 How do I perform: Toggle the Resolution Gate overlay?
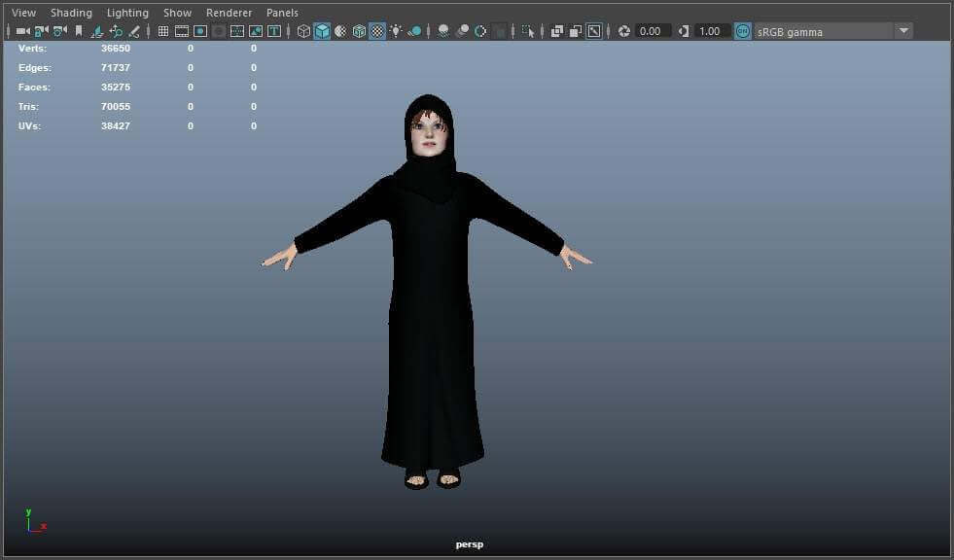pos(200,31)
